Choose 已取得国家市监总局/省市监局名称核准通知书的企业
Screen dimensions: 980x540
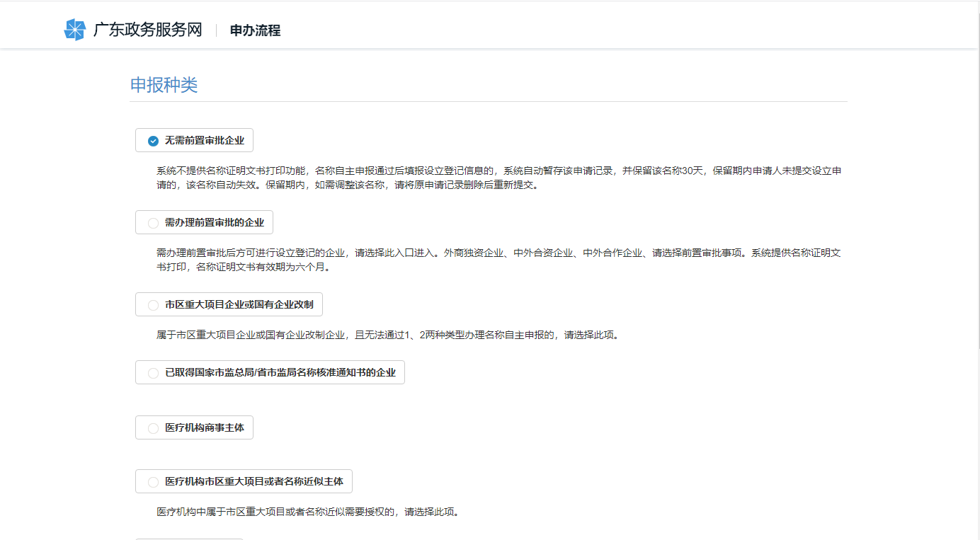click(270, 372)
